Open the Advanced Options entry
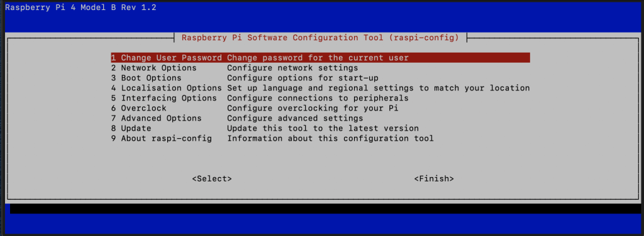The width and height of the screenshot is (644, 236). coord(320,119)
